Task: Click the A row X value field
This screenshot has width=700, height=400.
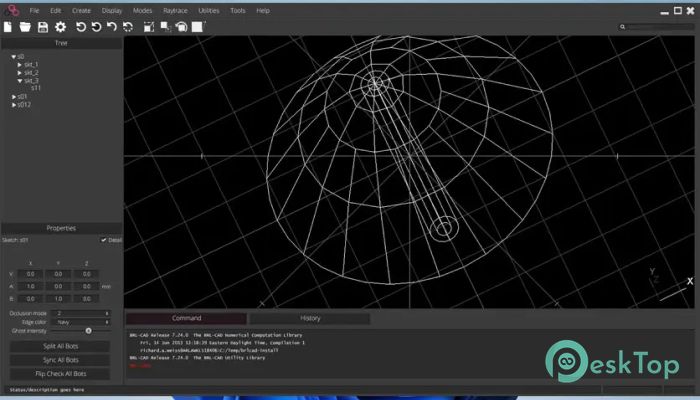Action: pos(30,286)
